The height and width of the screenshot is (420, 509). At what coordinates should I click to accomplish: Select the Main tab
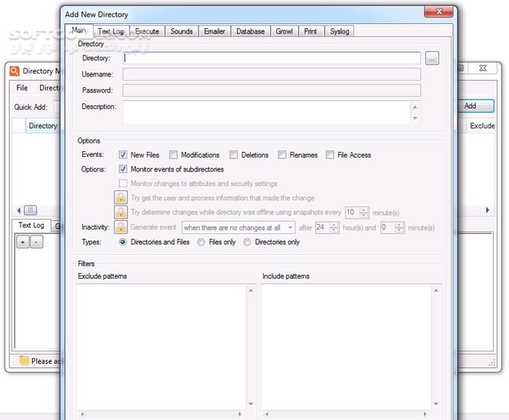click(x=79, y=31)
